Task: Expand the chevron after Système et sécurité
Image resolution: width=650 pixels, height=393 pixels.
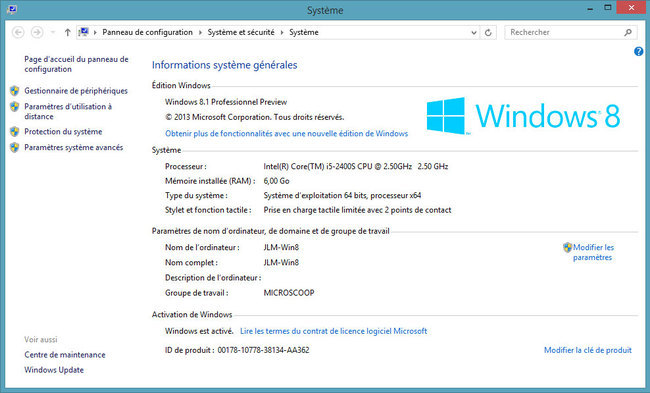Action: (x=282, y=32)
